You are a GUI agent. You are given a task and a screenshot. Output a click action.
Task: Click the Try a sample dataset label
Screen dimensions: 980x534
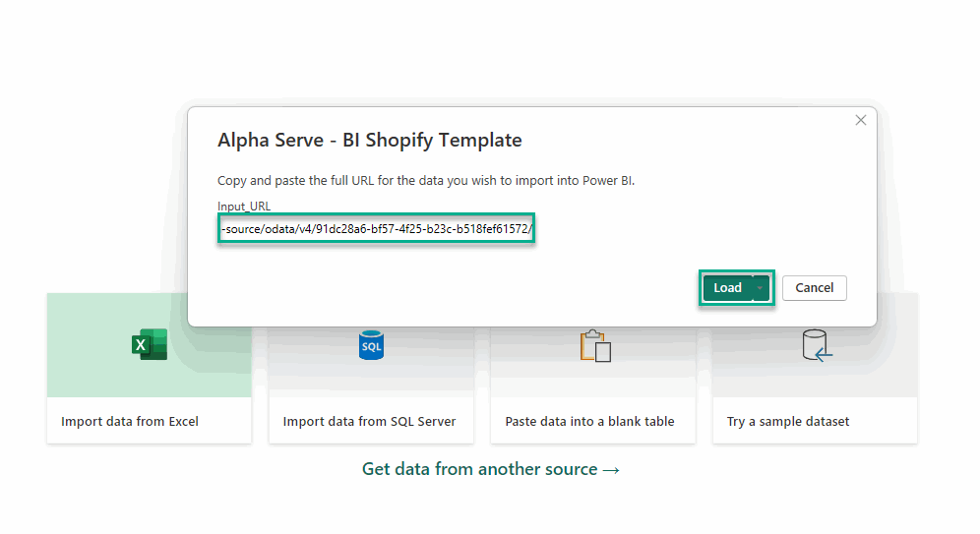click(x=788, y=422)
